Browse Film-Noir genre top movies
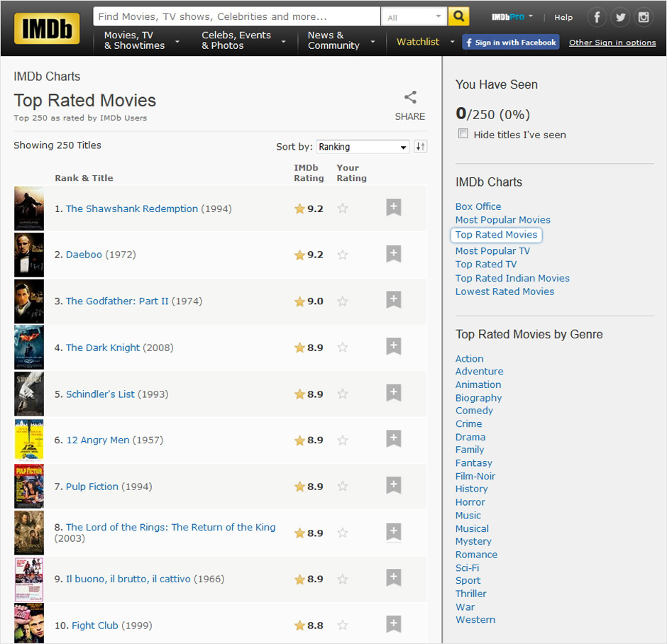This screenshot has height=644, width=667. [x=475, y=476]
